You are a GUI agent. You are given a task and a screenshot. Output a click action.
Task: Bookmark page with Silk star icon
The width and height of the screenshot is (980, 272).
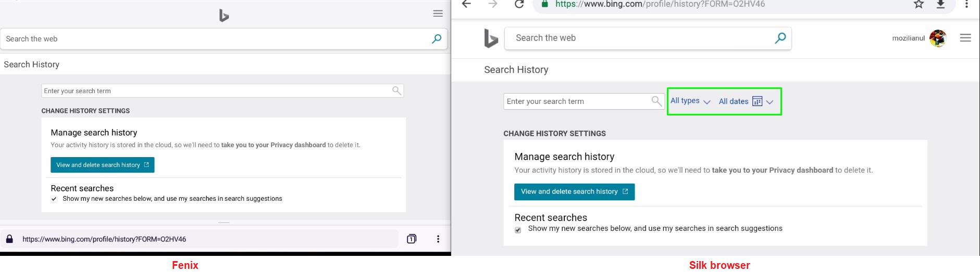tap(919, 4)
